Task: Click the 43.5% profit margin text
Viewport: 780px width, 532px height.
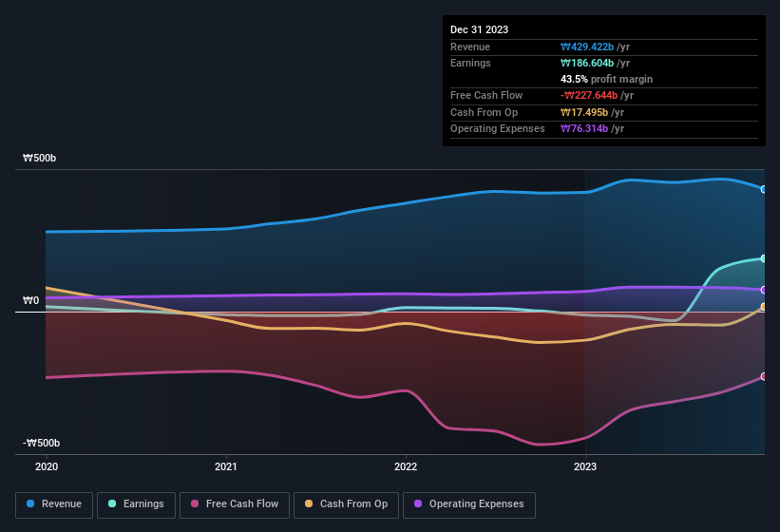Action: click(x=606, y=79)
